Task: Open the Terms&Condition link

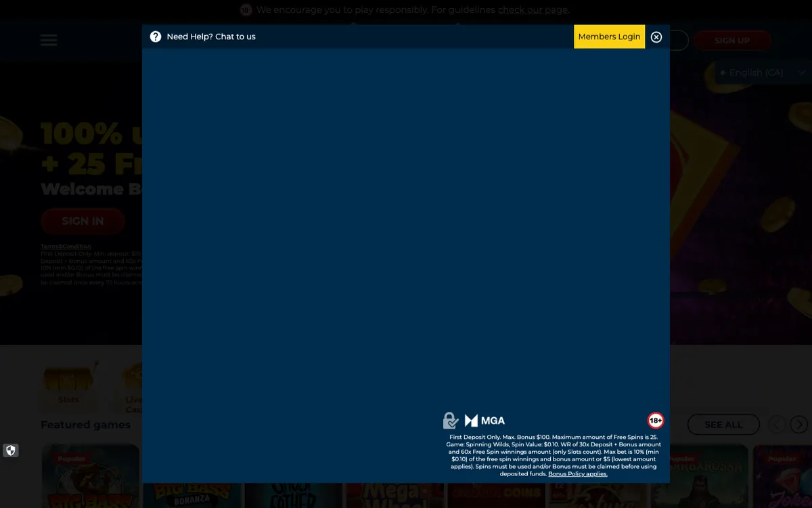Action: [x=66, y=247]
